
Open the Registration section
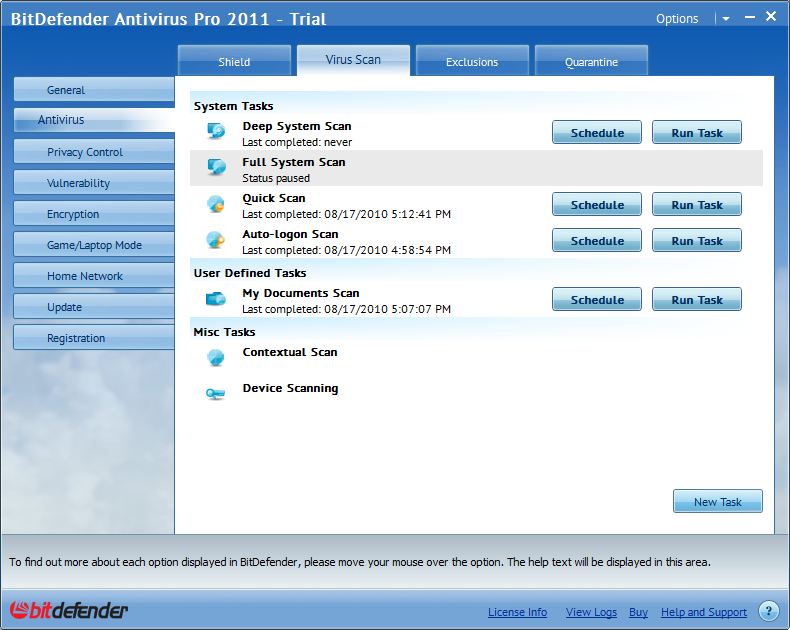tap(94, 338)
